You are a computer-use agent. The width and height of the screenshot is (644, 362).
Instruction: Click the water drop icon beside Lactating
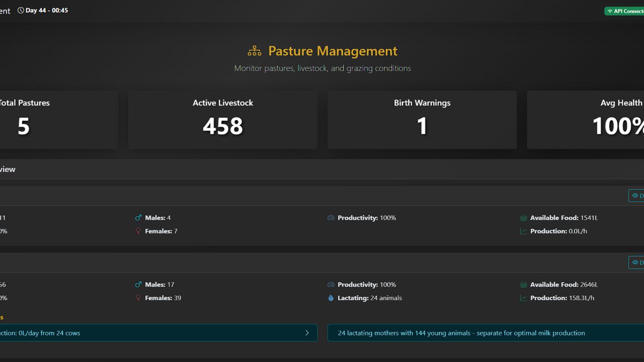(331, 298)
